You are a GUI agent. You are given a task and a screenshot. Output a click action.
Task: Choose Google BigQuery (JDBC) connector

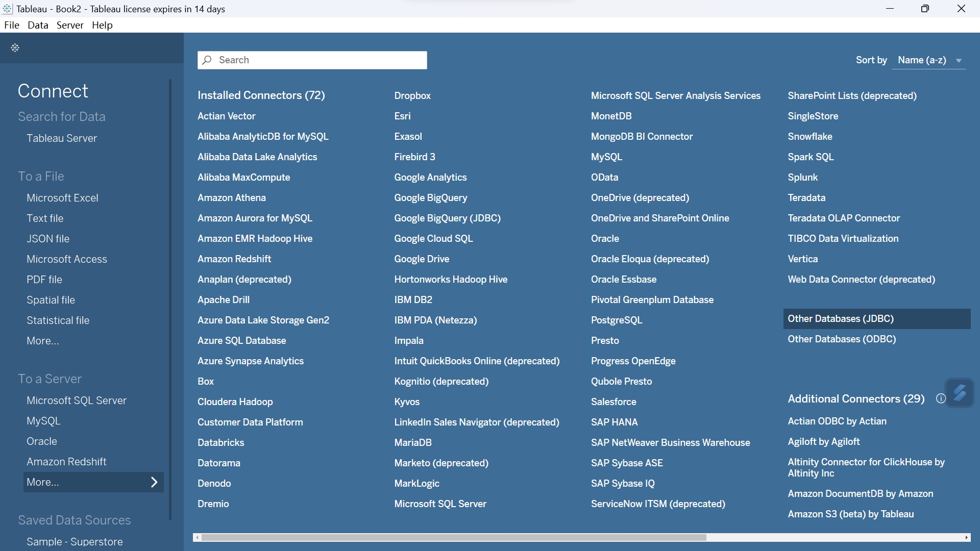pos(448,218)
